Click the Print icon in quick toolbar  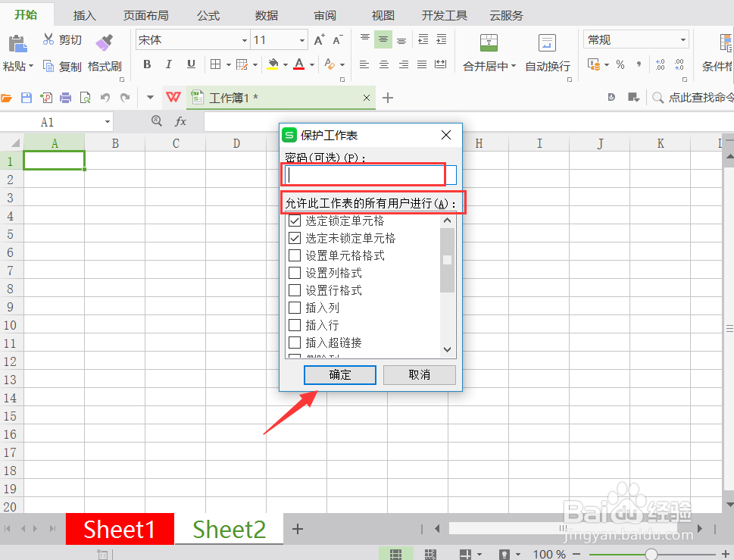pyautogui.click(x=66, y=98)
